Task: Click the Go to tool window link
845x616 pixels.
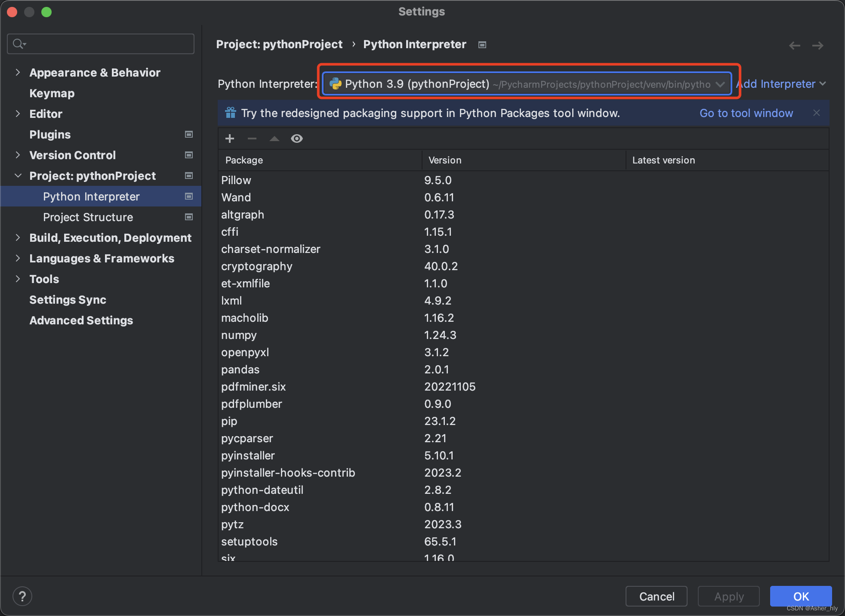Action: point(746,113)
